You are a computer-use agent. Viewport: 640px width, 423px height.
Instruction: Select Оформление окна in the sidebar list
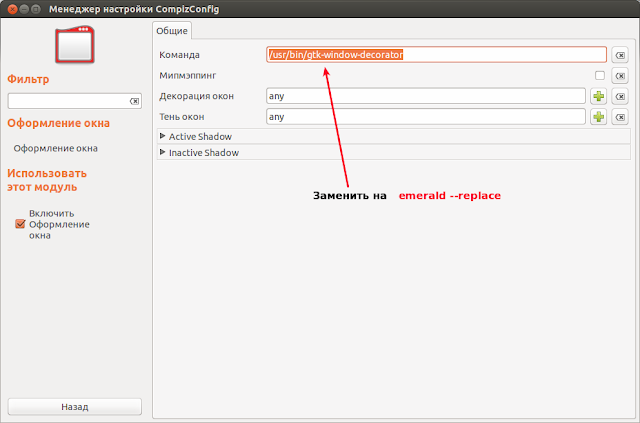click(x=56, y=148)
